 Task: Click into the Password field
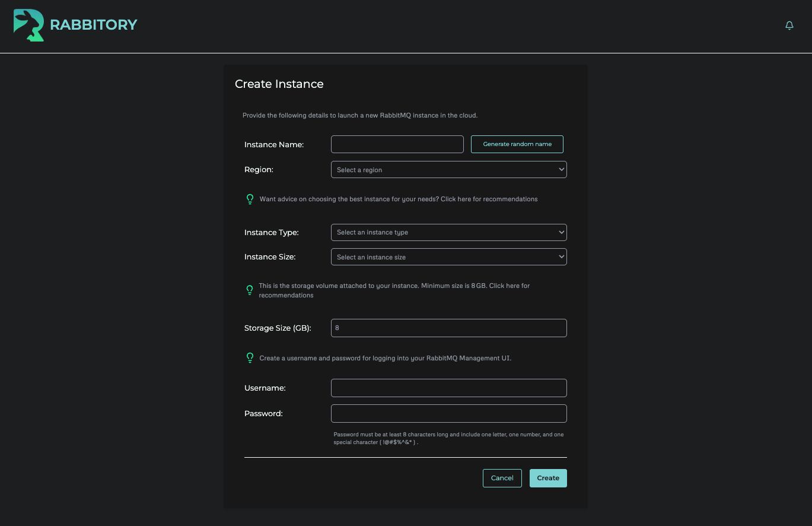coord(448,413)
